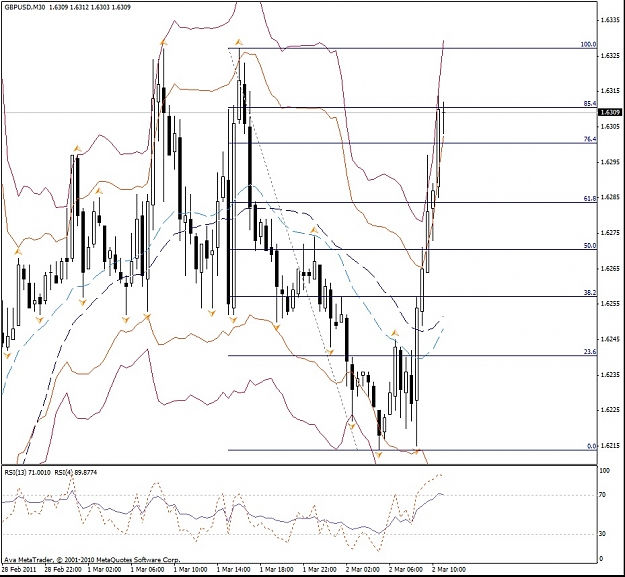Select the 76.4 Fibonacci level label
This screenshot has height=577, width=625.
pos(590,139)
